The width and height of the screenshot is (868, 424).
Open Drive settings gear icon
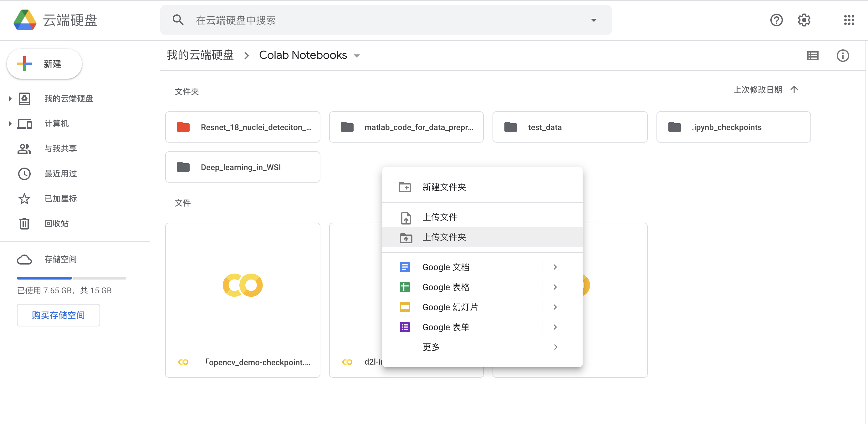click(804, 20)
